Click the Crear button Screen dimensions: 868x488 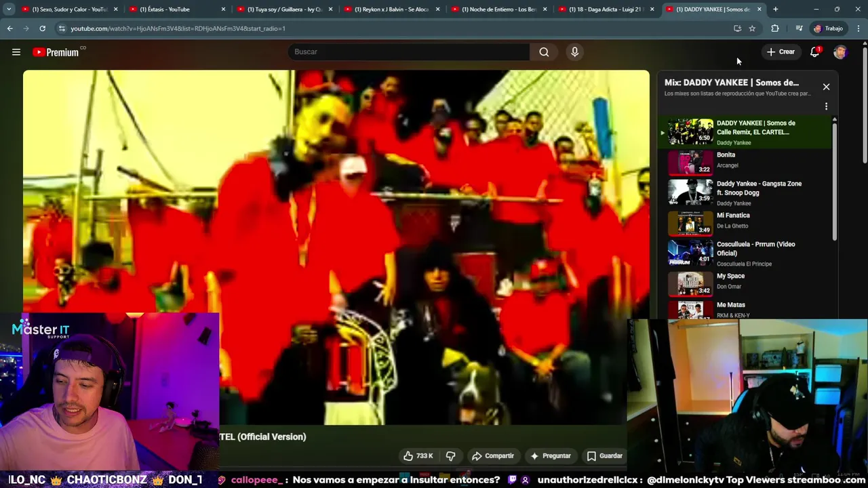click(781, 52)
